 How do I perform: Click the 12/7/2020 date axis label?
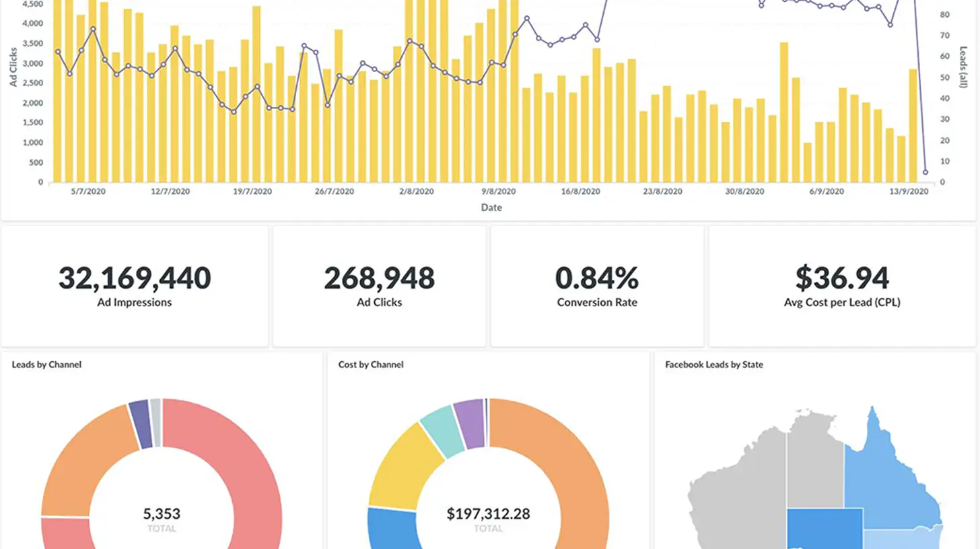[x=170, y=192]
